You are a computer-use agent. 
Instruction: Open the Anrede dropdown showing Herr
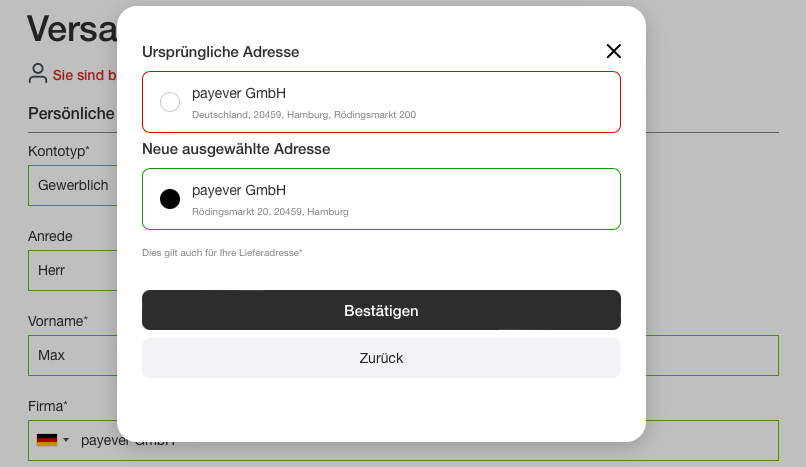(x=73, y=271)
